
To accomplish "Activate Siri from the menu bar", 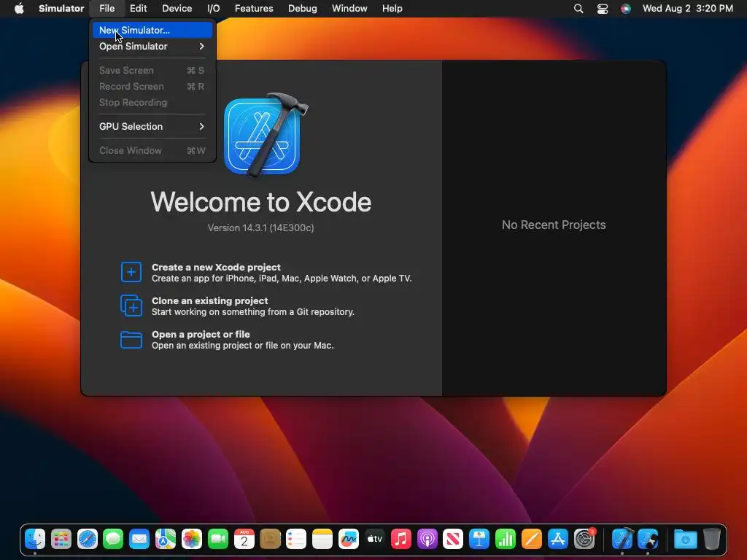I will [625, 9].
